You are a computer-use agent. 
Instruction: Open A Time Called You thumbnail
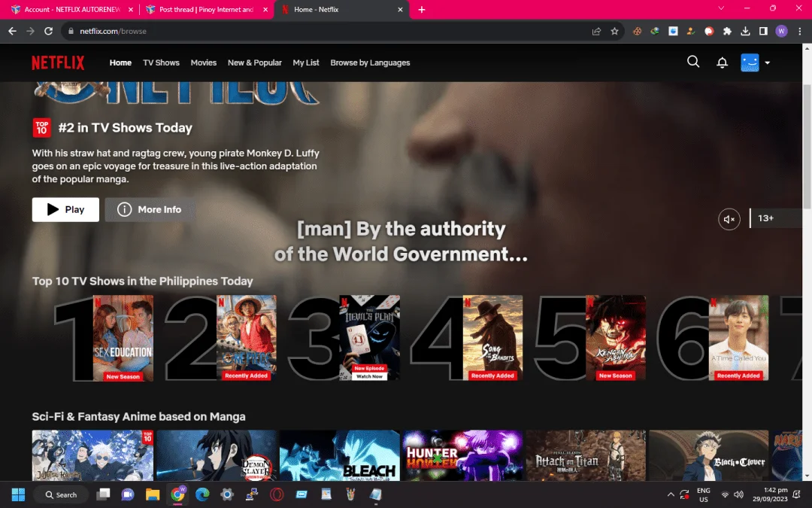(x=738, y=338)
